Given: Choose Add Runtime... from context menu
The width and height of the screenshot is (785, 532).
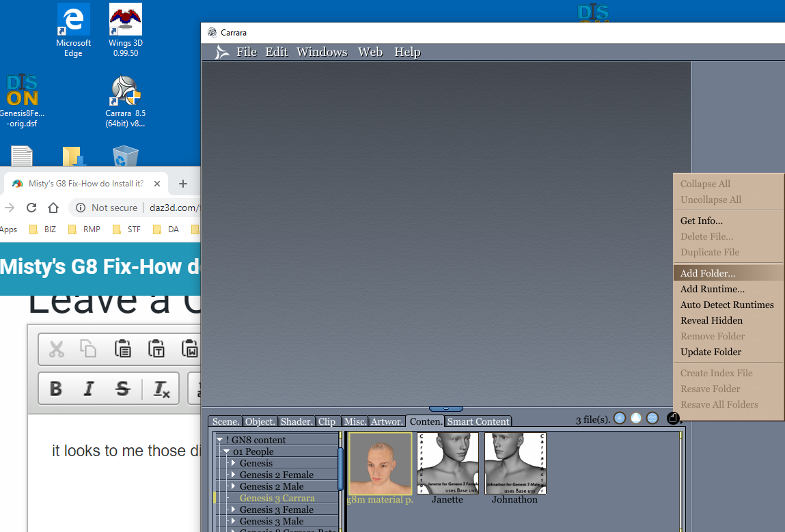Looking at the screenshot, I should coord(728,290).
